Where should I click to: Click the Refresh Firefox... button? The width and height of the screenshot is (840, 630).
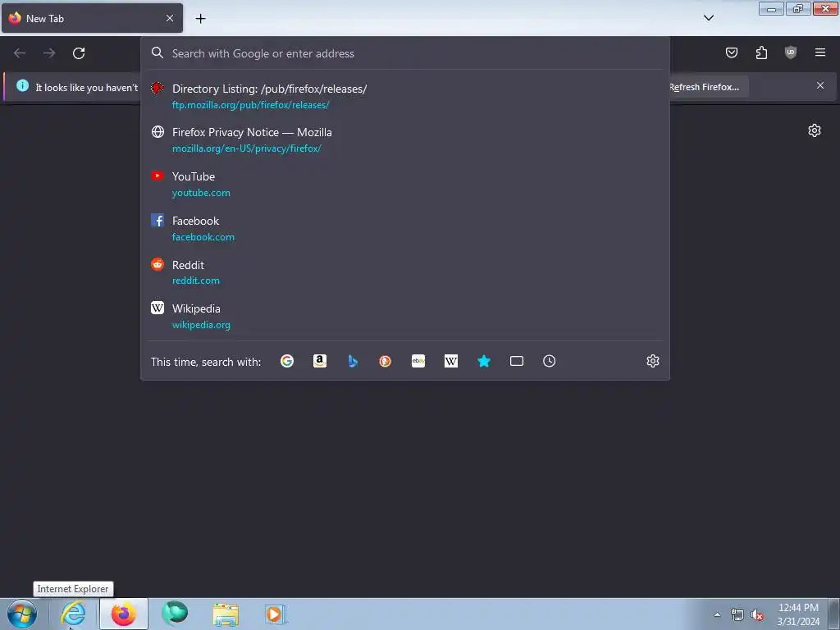point(704,87)
